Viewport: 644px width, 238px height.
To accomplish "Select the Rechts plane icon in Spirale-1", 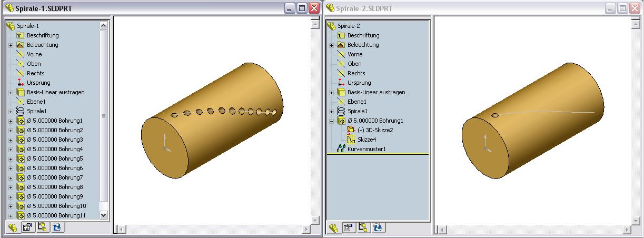I will [x=21, y=73].
